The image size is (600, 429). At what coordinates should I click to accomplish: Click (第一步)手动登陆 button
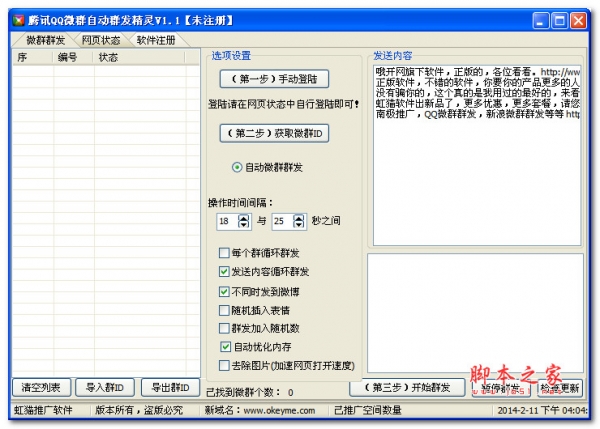coord(274,79)
